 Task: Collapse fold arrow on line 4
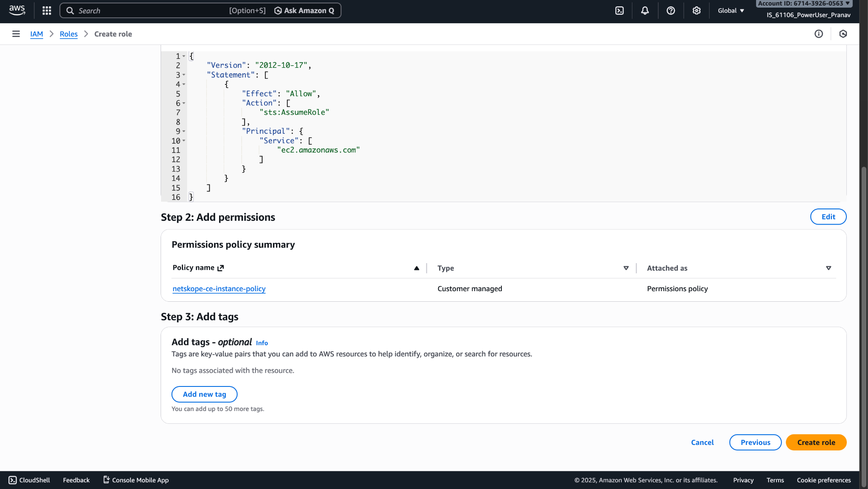pyautogui.click(x=184, y=84)
